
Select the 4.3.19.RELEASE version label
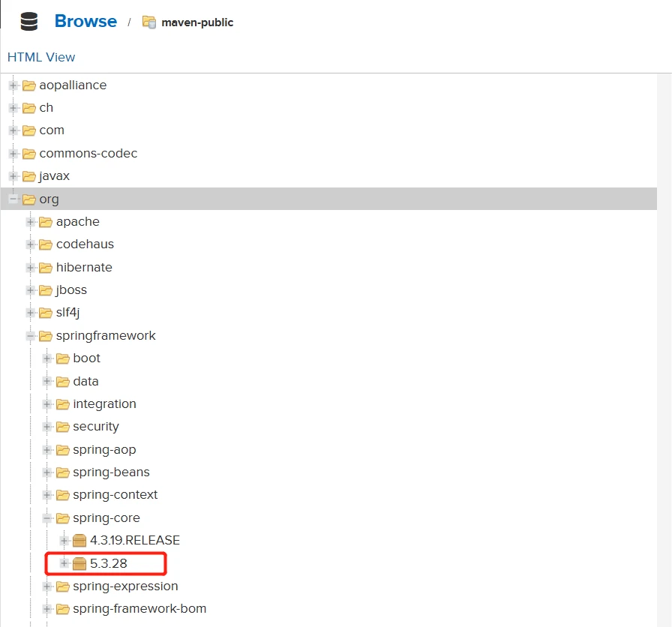coord(134,541)
